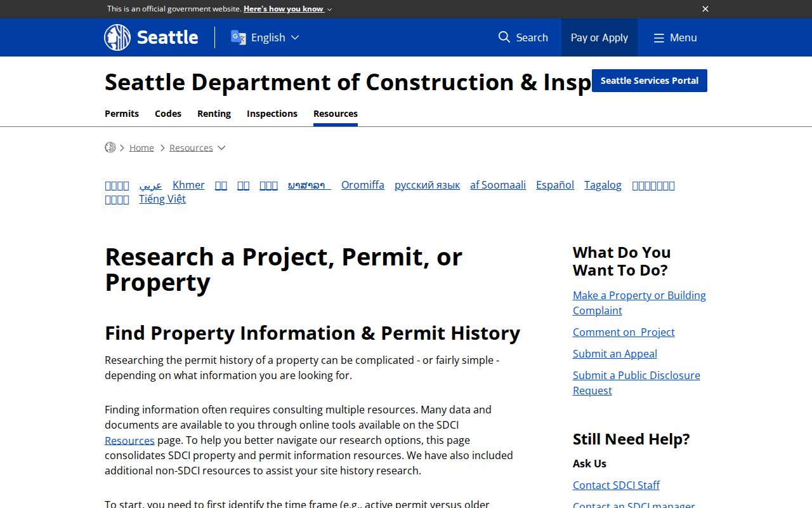812x508 pixels.
Task: Expand Here's how you know
Action: pos(287,9)
